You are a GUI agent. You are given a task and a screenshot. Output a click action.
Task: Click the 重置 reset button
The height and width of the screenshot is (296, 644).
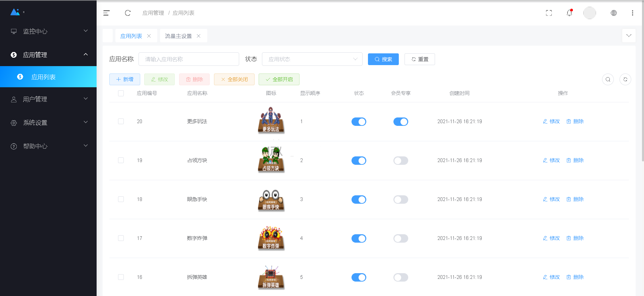tap(420, 59)
